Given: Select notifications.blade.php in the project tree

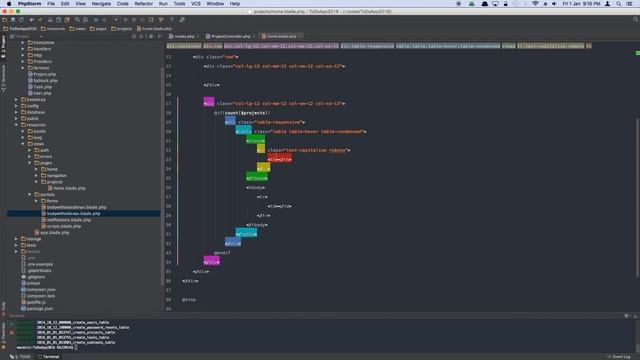Looking at the screenshot, I should (66, 220).
